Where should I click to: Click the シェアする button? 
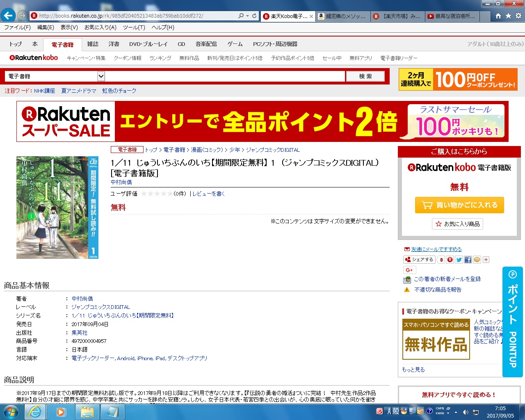coord(419,260)
